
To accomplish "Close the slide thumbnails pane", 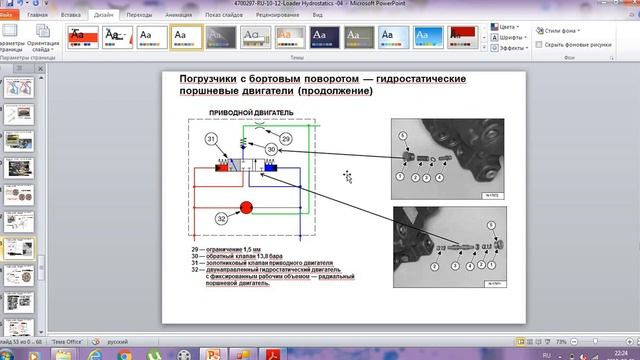I will (x=40, y=69).
